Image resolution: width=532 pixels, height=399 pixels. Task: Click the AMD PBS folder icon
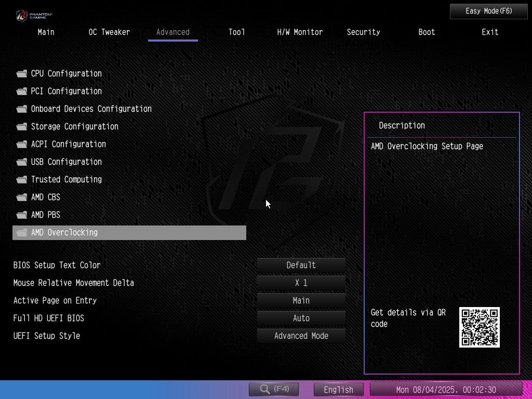[22, 215]
